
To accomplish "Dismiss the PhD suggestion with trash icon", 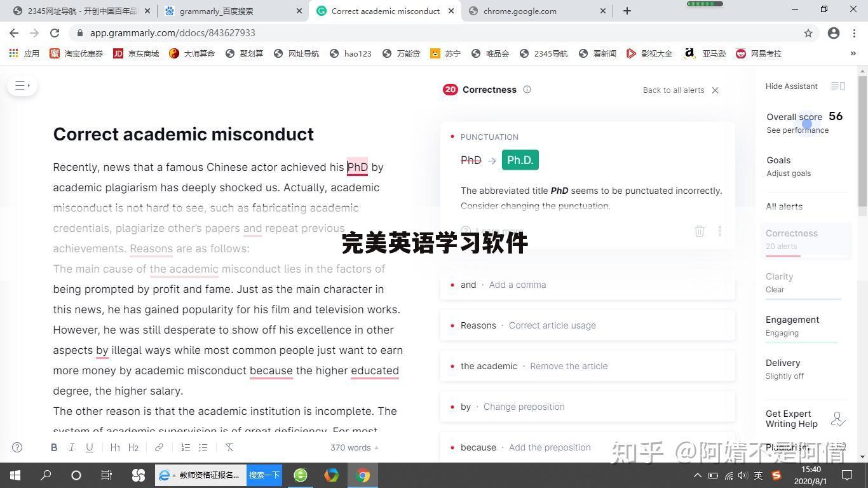I will click(700, 231).
